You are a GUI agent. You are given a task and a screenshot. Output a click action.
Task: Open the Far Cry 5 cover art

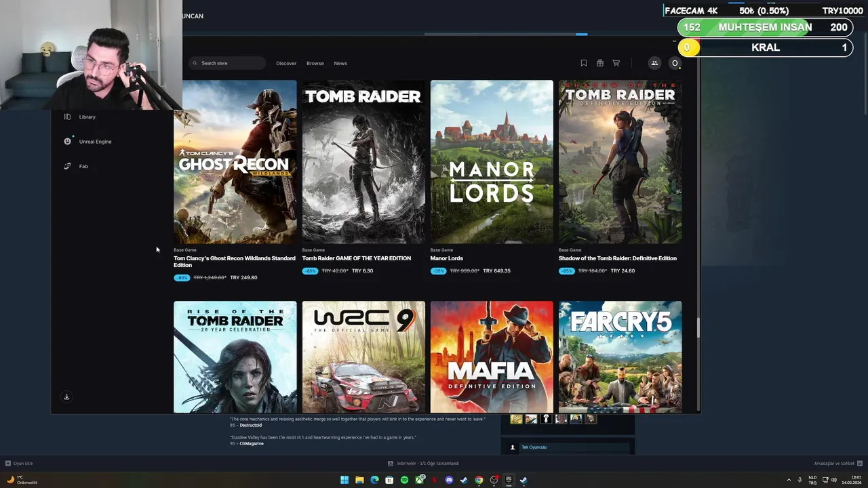[x=620, y=357]
